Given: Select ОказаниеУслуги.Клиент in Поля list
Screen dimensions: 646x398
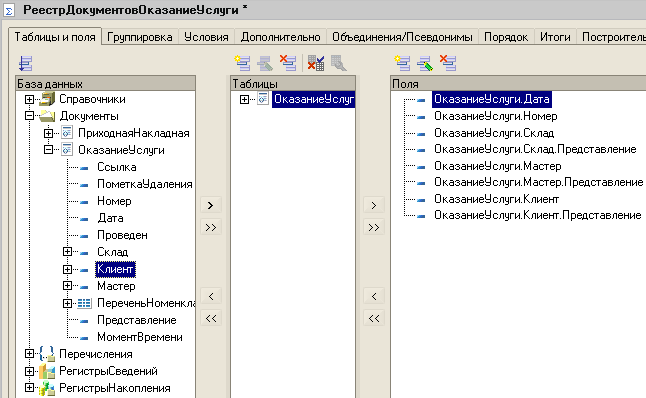Looking at the screenshot, I should (x=496, y=199).
